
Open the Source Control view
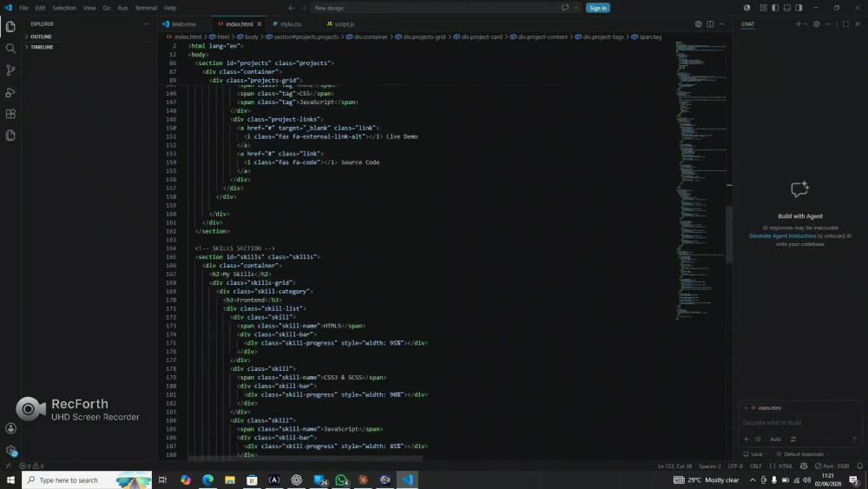10,70
